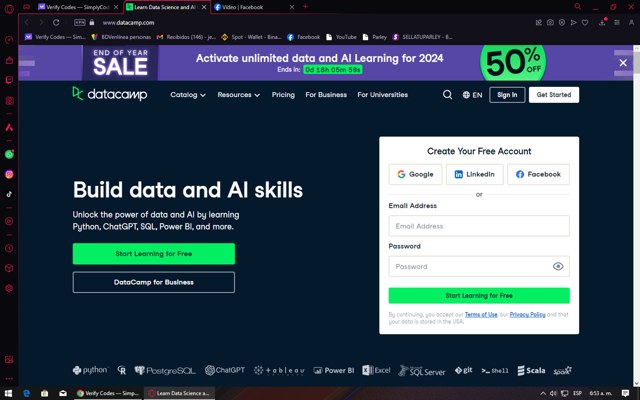The width and height of the screenshot is (640, 400).
Task: Open Easy Setup lines icon in toolbar
Action: (617, 22)
